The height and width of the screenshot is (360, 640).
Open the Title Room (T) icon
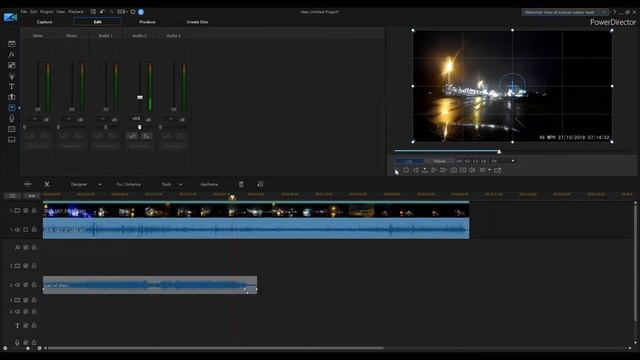tap(11, 87)
